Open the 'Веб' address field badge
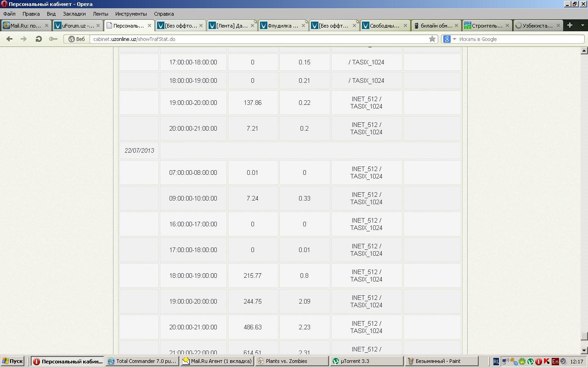This screenshot has width=588, height=368. tap(77, 39)
